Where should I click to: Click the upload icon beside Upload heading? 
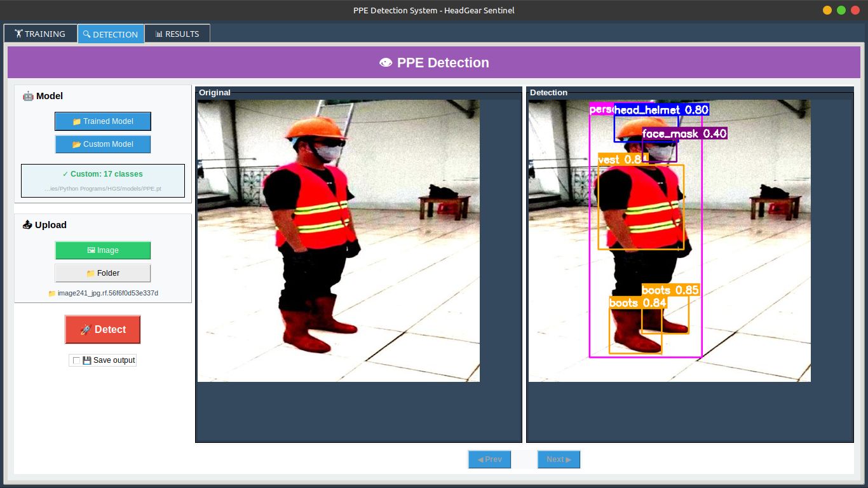tap(27, 225)
